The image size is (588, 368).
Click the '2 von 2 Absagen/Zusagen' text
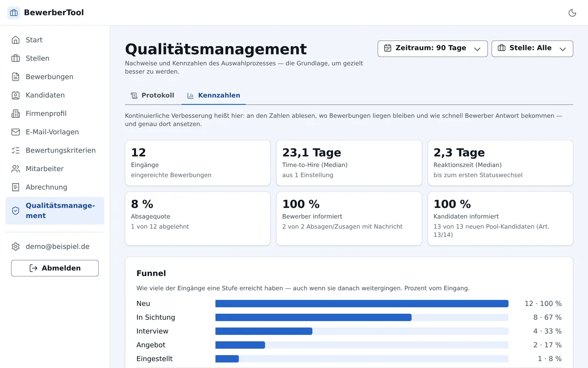(x=342, y=227)
